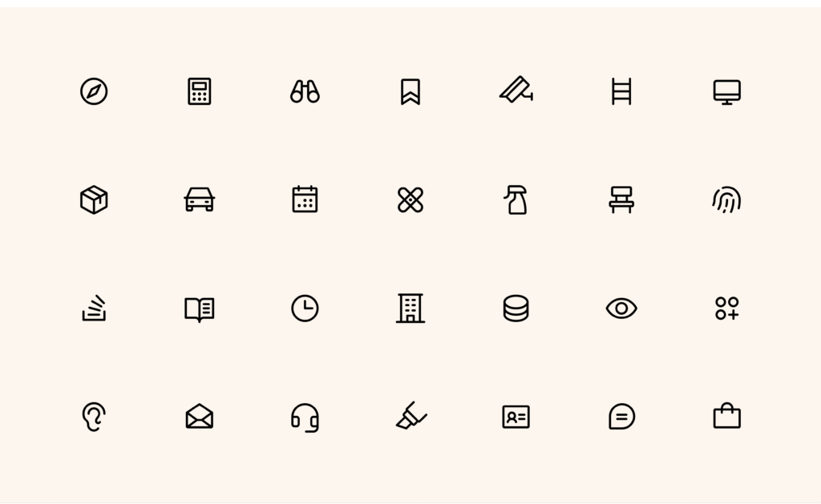Viewport: 821px width, 504px height.
Task: Click the shopping bag icon
Action: pos(727,416)
